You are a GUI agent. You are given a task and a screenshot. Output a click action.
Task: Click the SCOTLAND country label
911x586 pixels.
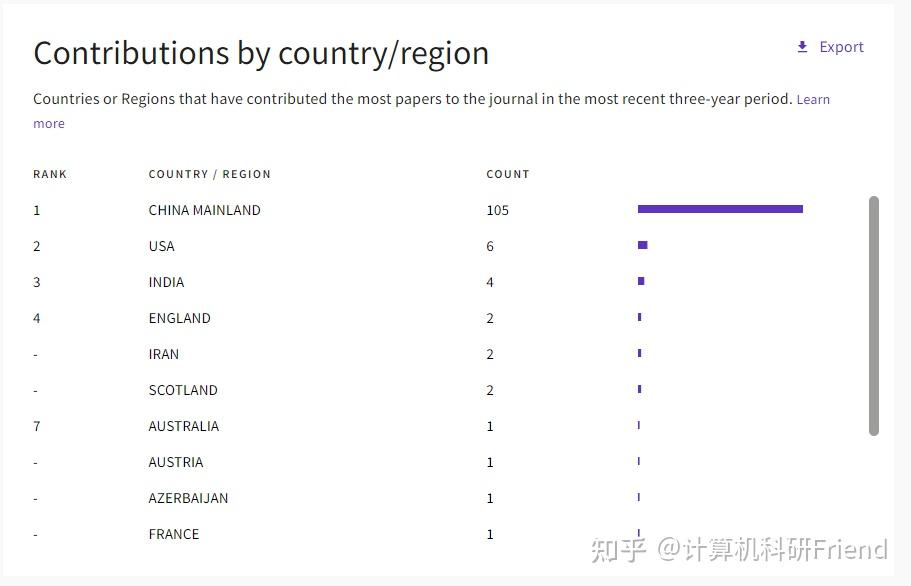pos(183,390)
